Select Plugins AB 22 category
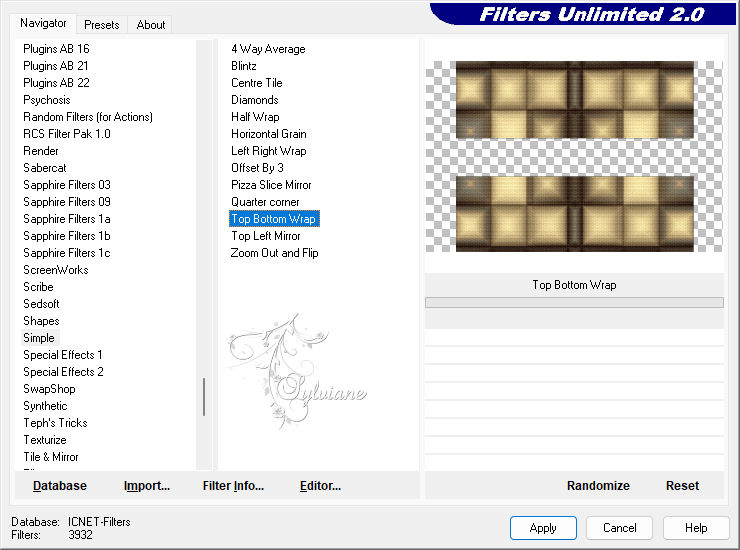The image size is (740, 550). point(56,83)
